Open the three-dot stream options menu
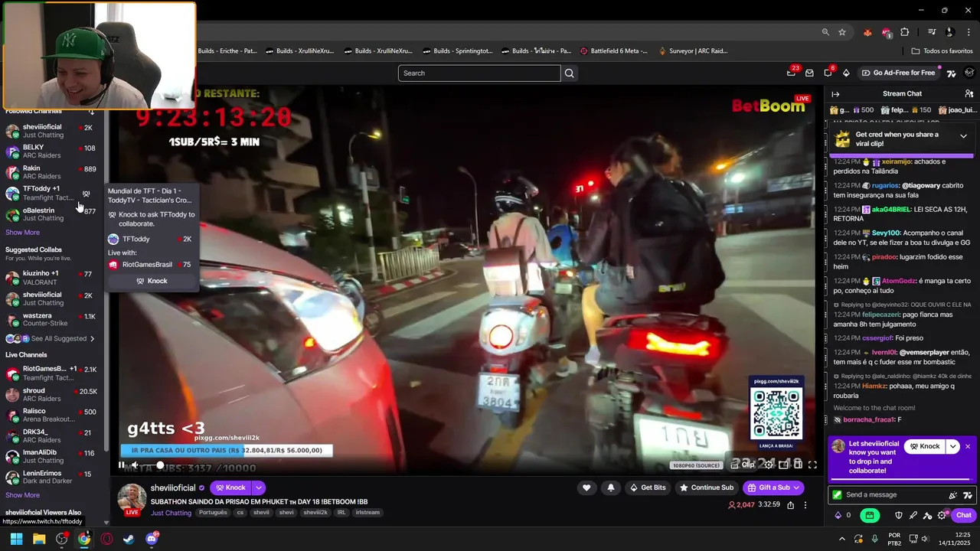This screenshot has height=551, width=980. 805,505
